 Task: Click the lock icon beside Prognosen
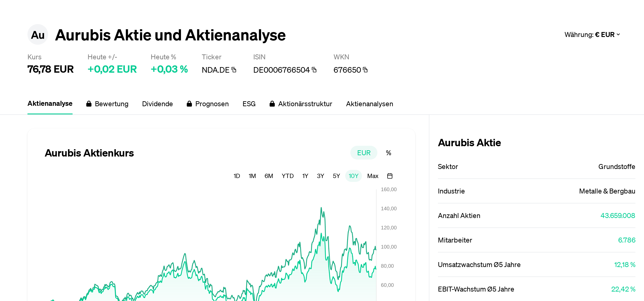[x=189, y=104]
